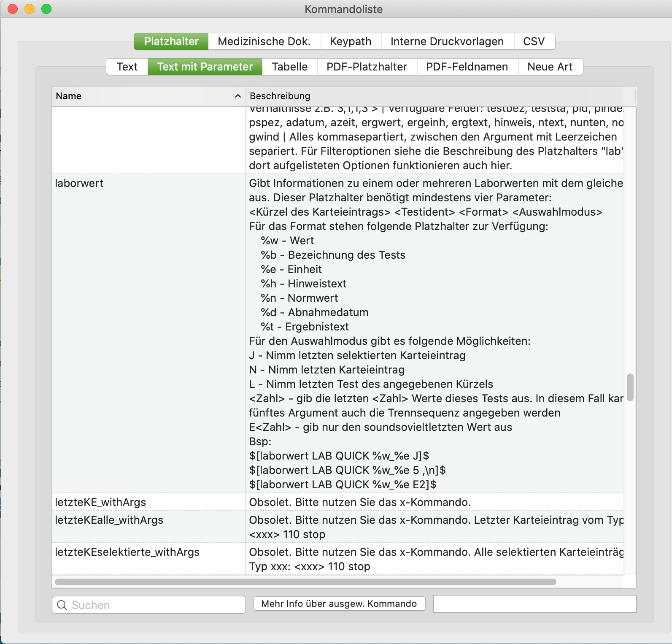Select the Keypath tab
This screenshot has height=644, width=672.
pyautogui.click(x=351, y=41)
